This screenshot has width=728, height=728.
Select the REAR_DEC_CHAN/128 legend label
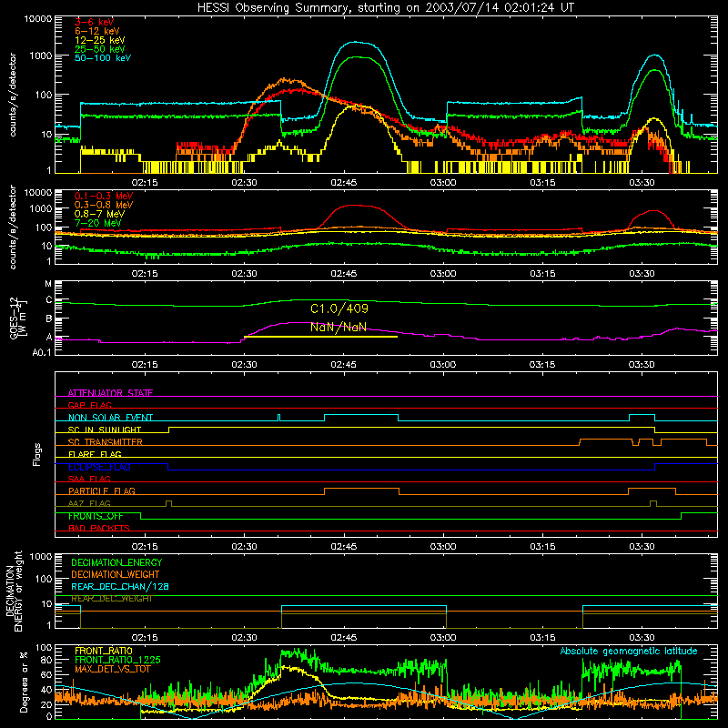point(120,586)
